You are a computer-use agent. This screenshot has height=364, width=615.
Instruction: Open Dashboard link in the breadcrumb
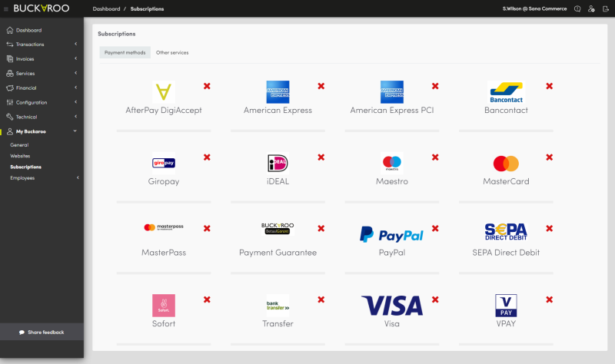point(106,8)
